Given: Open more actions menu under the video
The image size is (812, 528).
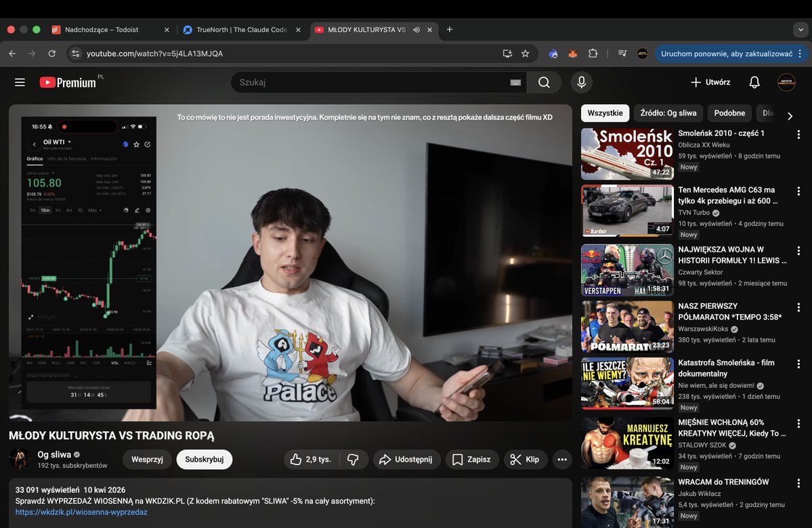Looking at the screenshot, I should tap(561, 459).
